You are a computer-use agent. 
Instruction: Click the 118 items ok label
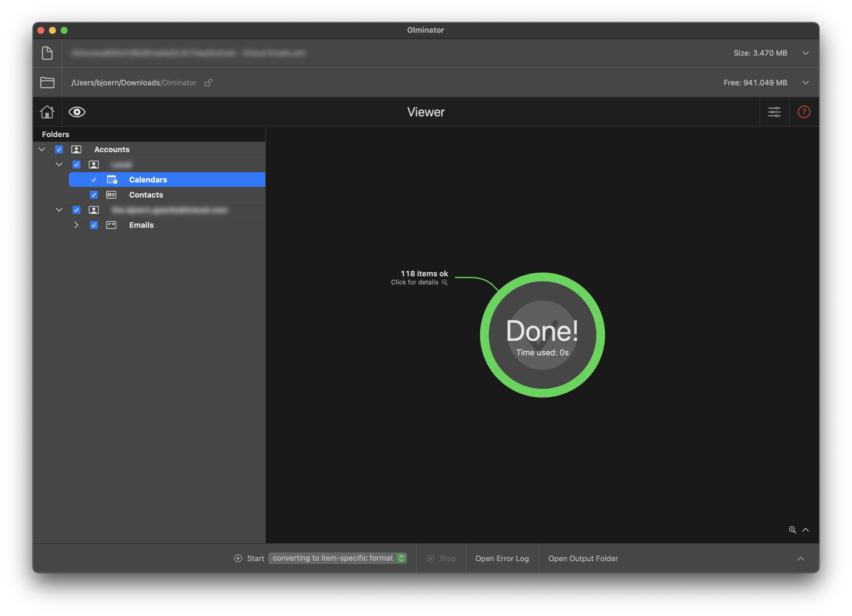coord(424,273)
